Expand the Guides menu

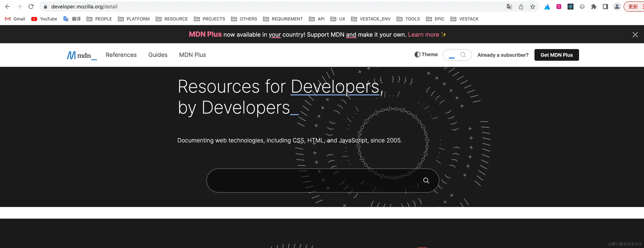coord(158,55)
